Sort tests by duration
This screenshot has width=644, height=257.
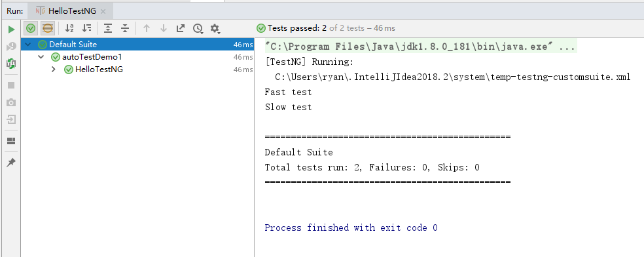[86, 28]
